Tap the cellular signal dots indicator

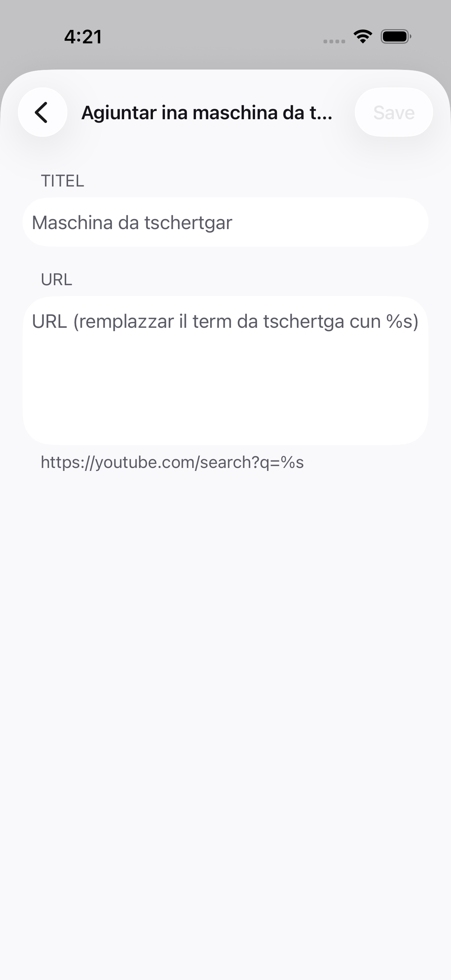coord(334,41)
